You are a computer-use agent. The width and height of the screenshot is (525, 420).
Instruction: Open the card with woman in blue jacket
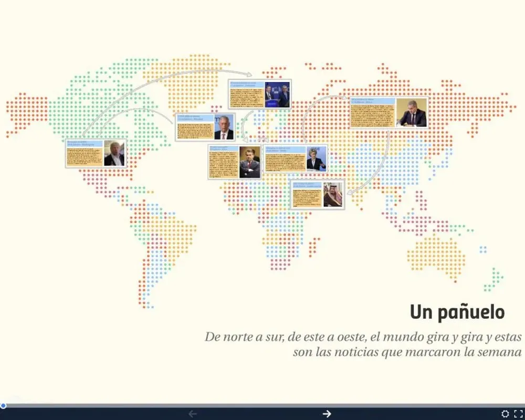(296, 159)
